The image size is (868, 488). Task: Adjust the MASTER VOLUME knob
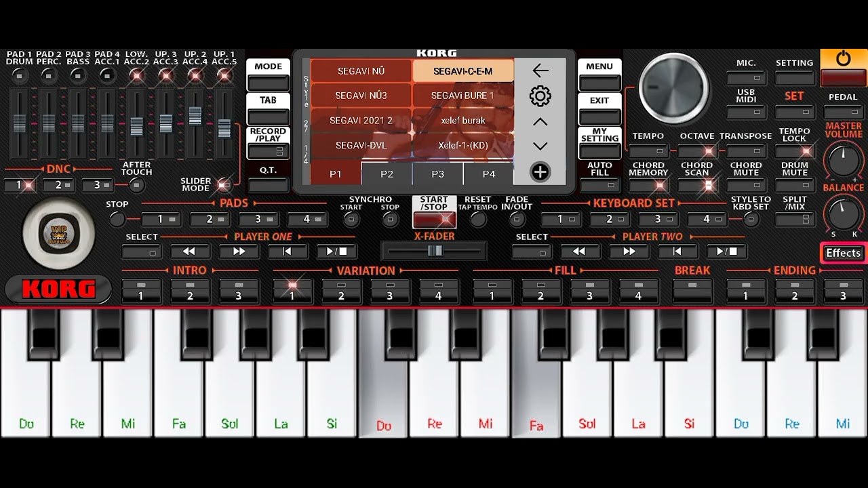(x=843, y=161)
